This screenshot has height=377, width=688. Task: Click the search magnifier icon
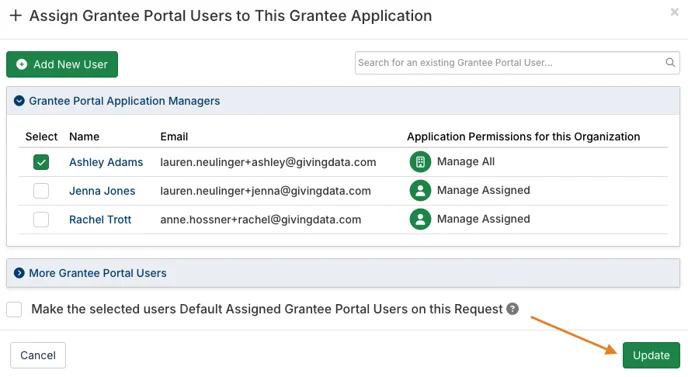tap(670, 63)
